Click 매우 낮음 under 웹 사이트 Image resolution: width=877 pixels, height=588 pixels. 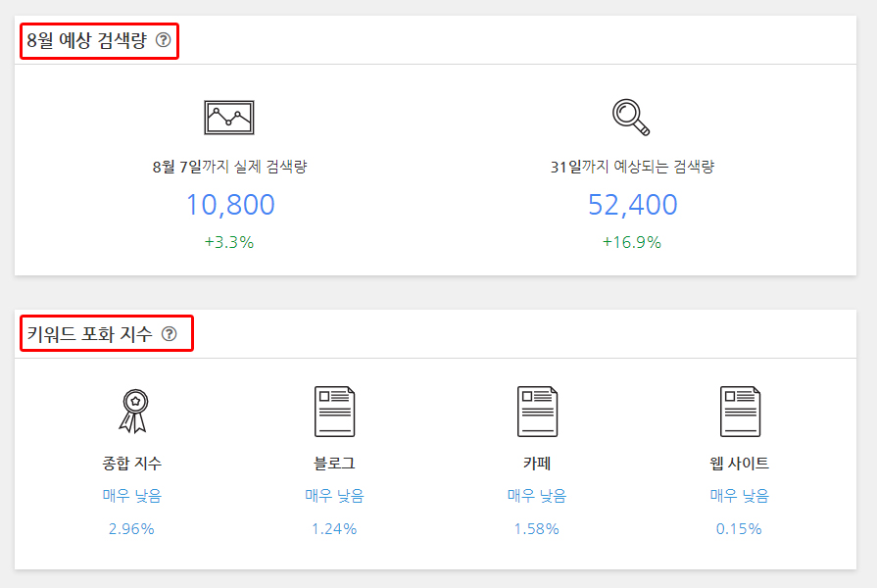pyautogui.click(x=740, y=496)
